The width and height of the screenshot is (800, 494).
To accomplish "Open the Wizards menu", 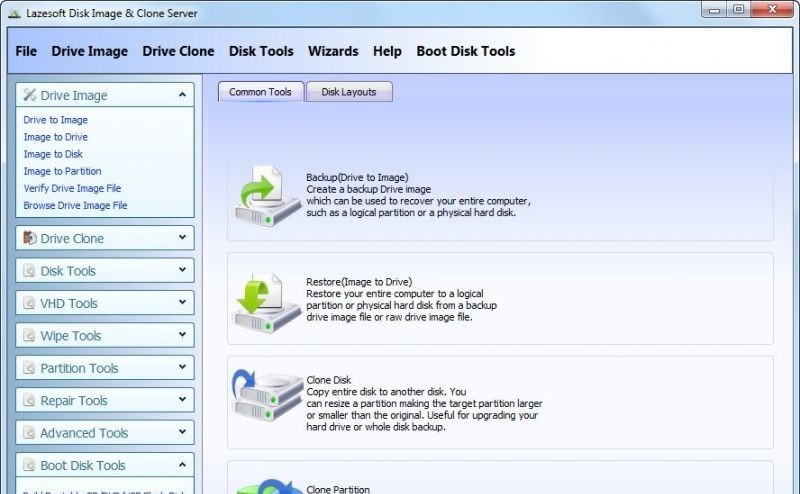I will coord(333,51).
